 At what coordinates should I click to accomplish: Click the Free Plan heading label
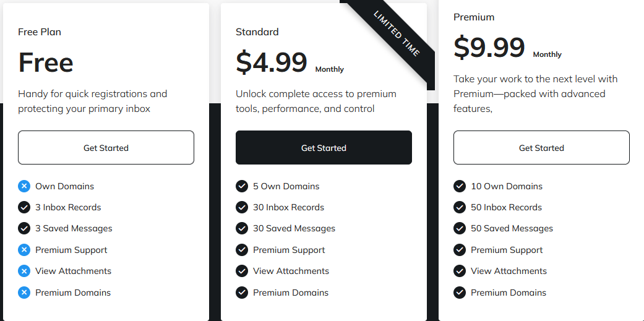(x=40, y=32)
